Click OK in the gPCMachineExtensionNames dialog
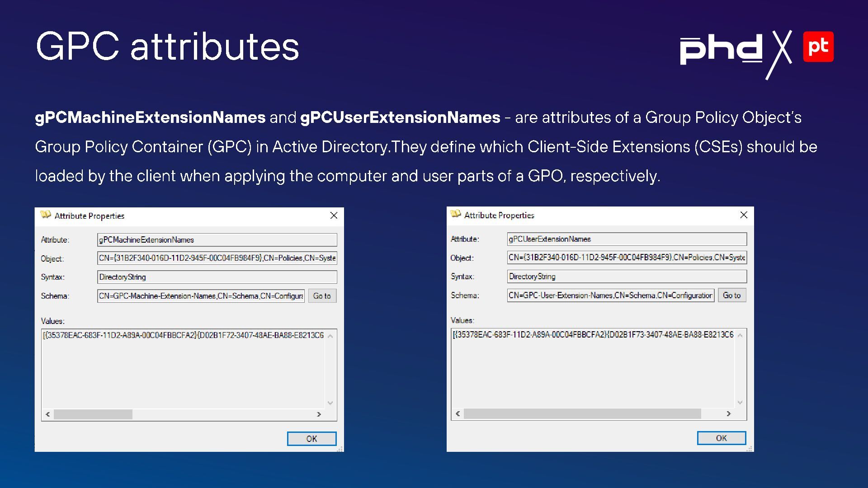This screenshot has width=868, height=488. (311, 438)
